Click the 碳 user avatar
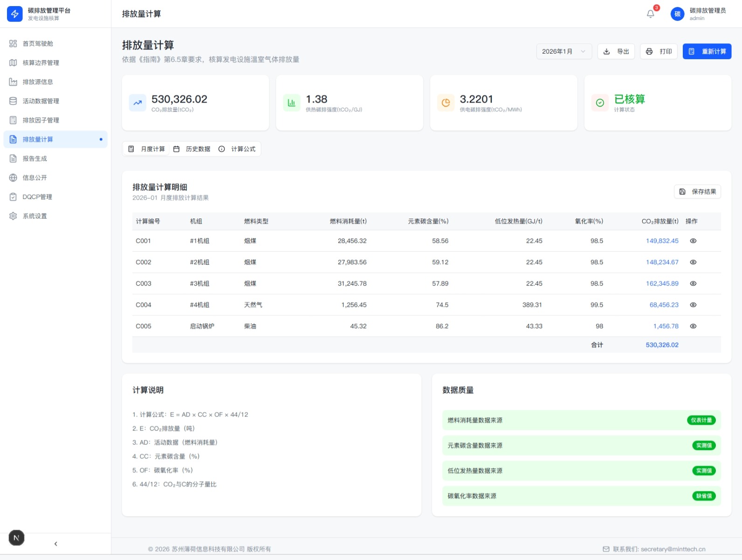This screenshot has height=560, width=742. click(677, 14)
